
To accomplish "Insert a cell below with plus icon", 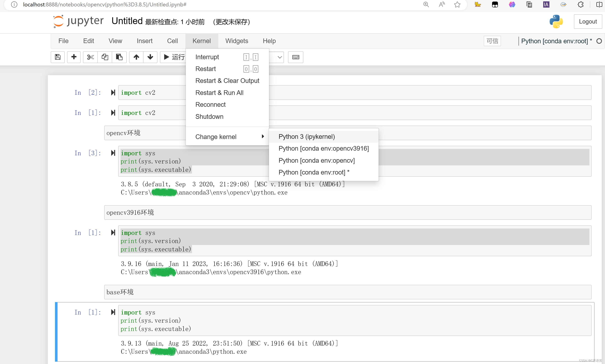I will 74,57.
